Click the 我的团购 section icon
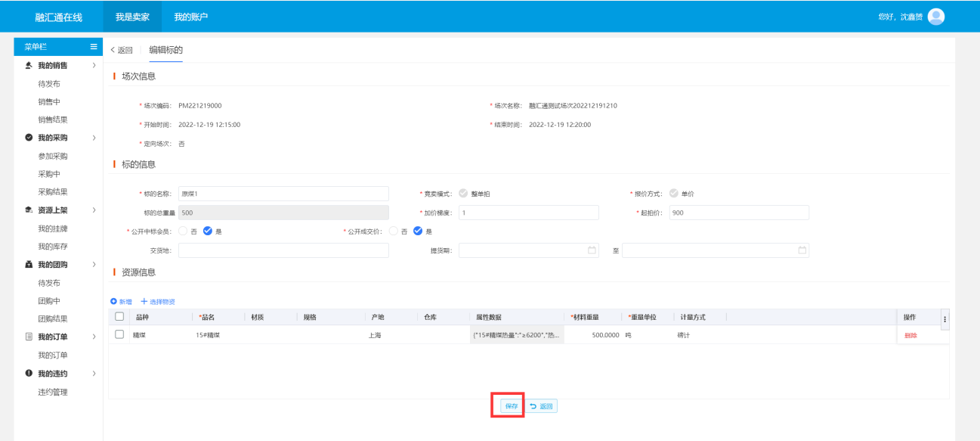The height and width of the screenshot is (441, 980). coord(29,264)
